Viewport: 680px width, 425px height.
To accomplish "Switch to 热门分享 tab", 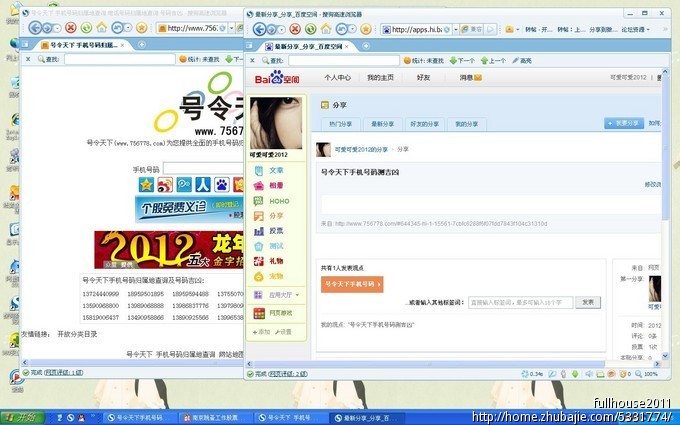I will 340,124.
